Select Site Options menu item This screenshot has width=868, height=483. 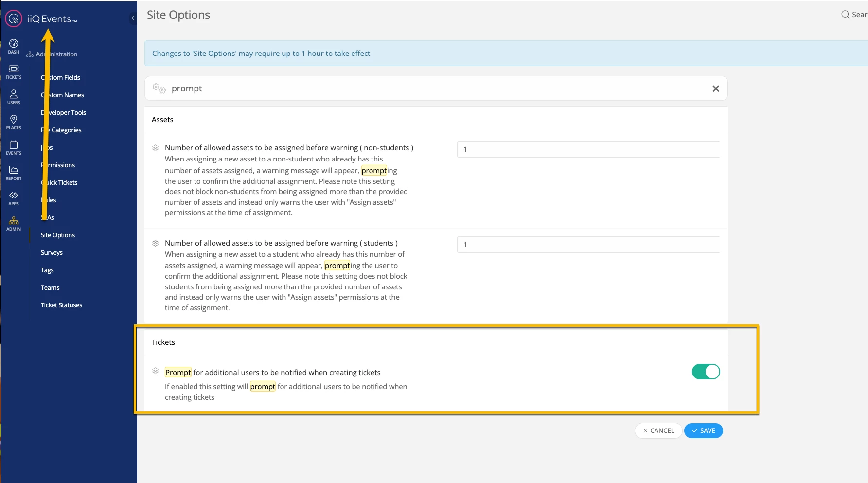58,235
